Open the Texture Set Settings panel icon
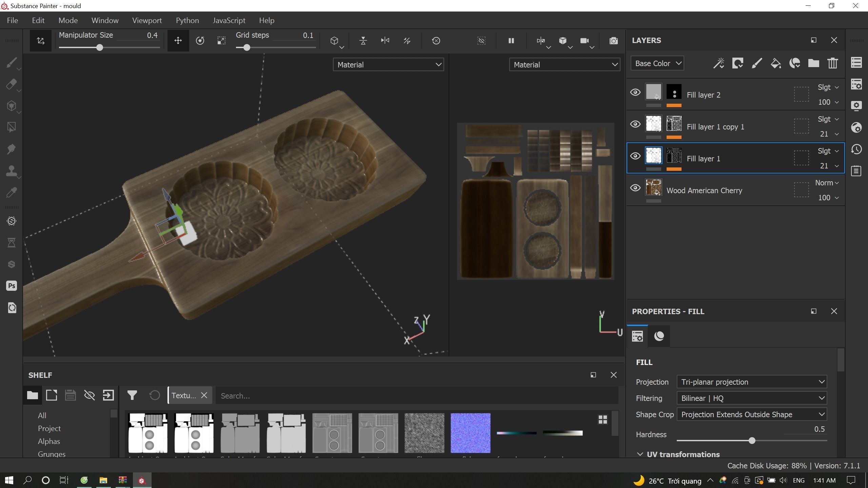The image size is (868, 488). (856, 84)
